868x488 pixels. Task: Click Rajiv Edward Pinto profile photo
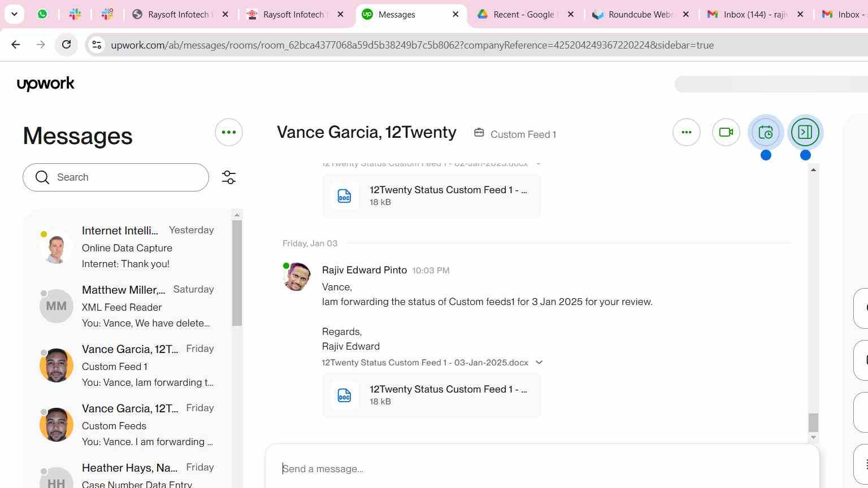(297, 277)
